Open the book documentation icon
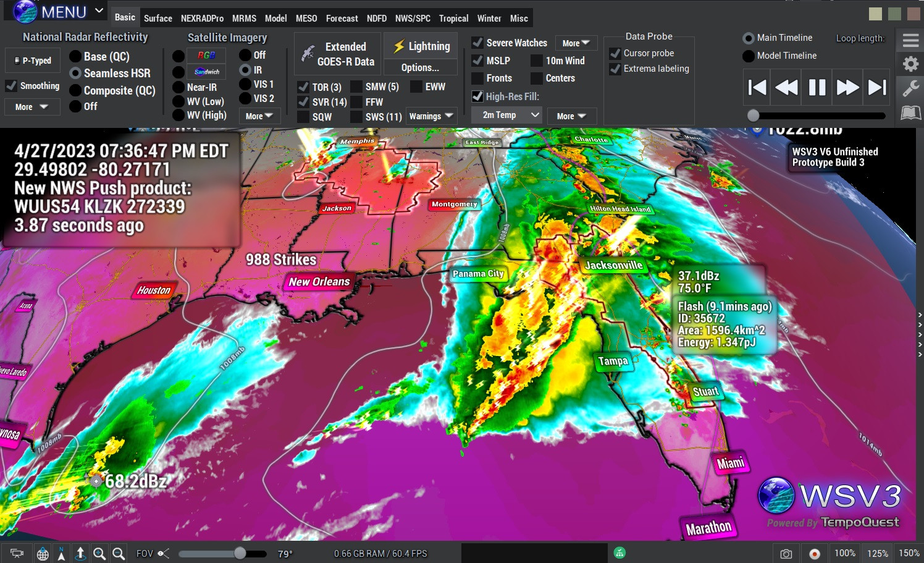The image size is (924, 563). click(x=910, y=113)
